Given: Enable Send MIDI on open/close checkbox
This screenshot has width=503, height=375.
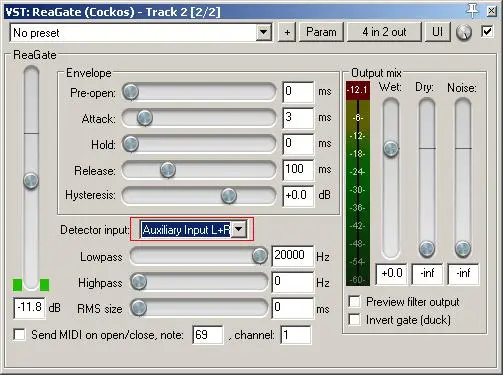Looking at the screenshot, I should click(19, 334).
